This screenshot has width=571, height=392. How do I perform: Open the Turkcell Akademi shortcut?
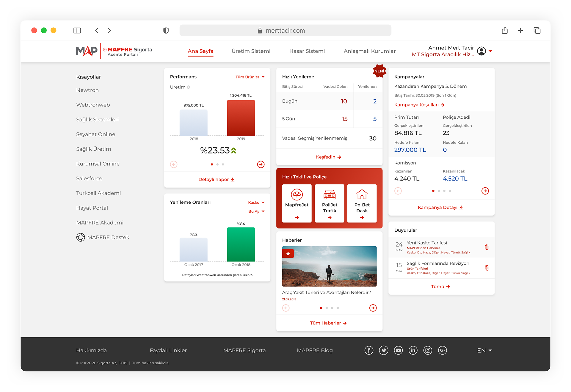pos(98,193)
